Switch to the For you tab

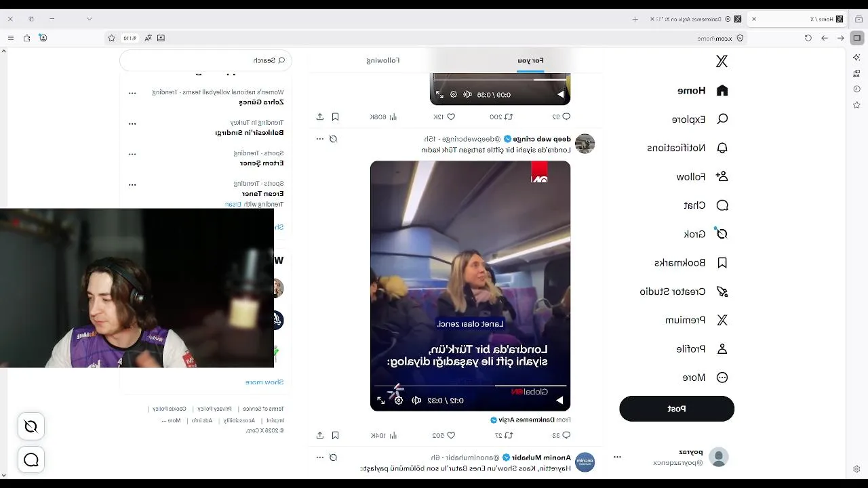tap(530, 60)
